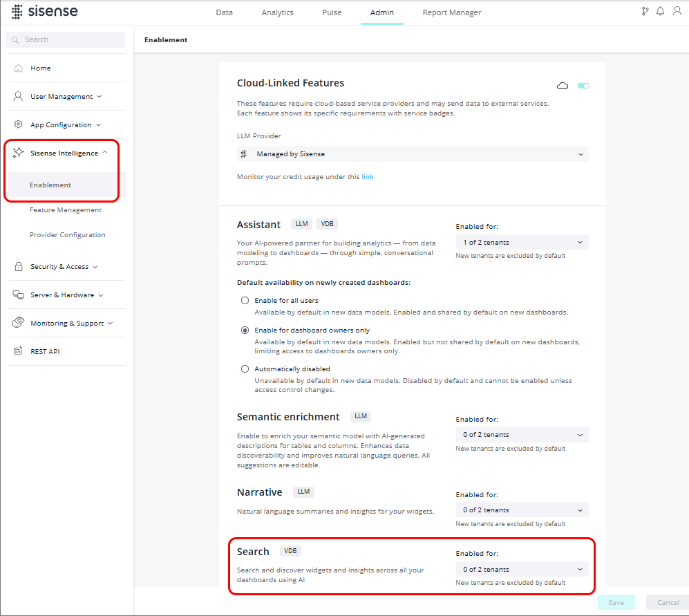This screenshot has height=616, width=689.
Task: Switch to the Analytics tab
Action: pos(277,12)
